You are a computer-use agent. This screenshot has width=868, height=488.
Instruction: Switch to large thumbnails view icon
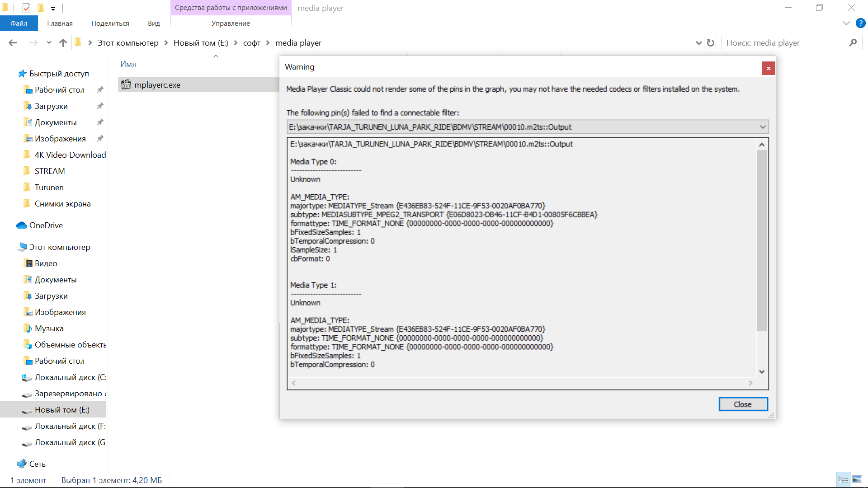(x=857, y=479)
